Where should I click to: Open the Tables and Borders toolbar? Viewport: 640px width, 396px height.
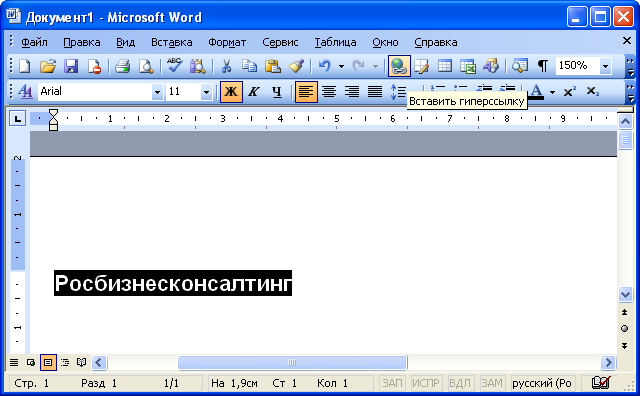pos(422,66)
